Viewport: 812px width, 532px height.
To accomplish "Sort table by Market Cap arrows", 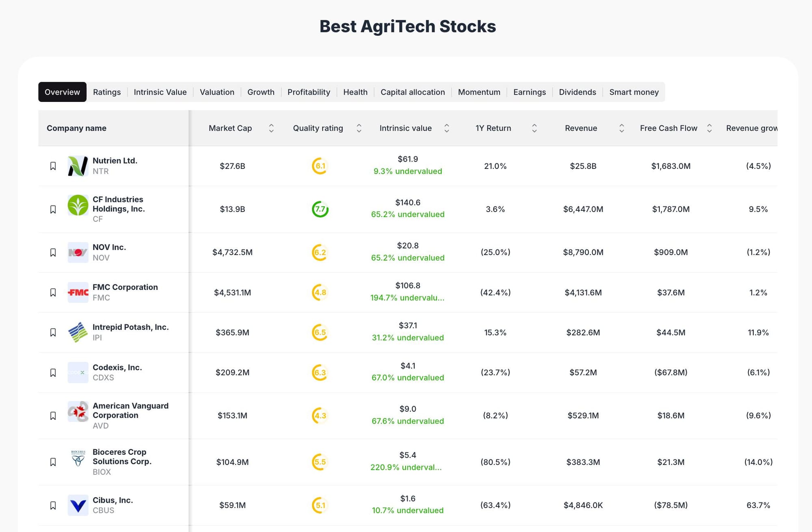I will [271, 128].
